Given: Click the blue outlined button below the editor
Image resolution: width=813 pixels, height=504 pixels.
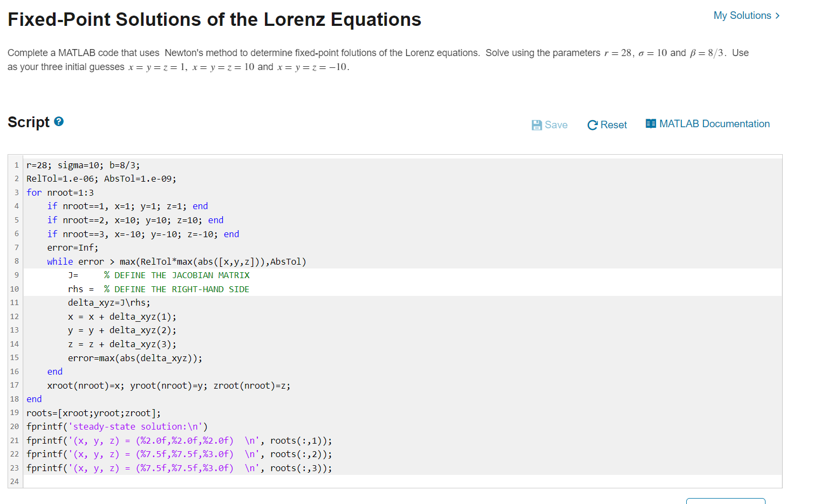Looking at the screenshot, I should (726, 501).
